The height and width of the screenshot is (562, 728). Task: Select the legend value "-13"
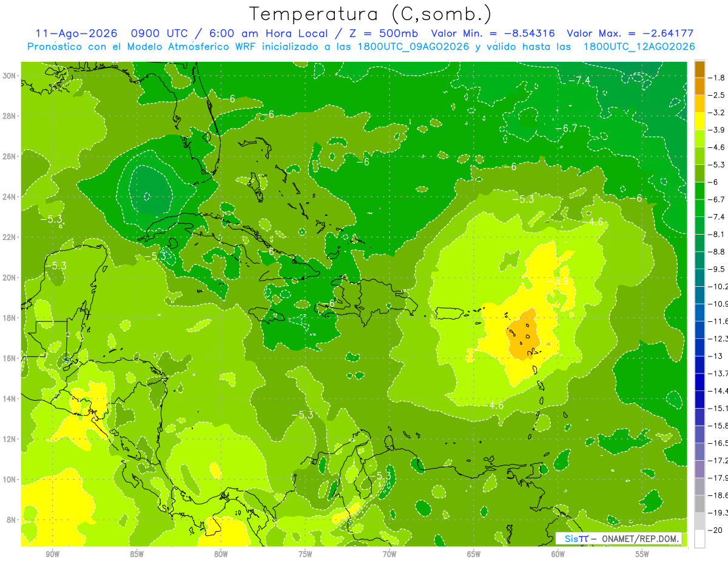[x=716, y=356]
